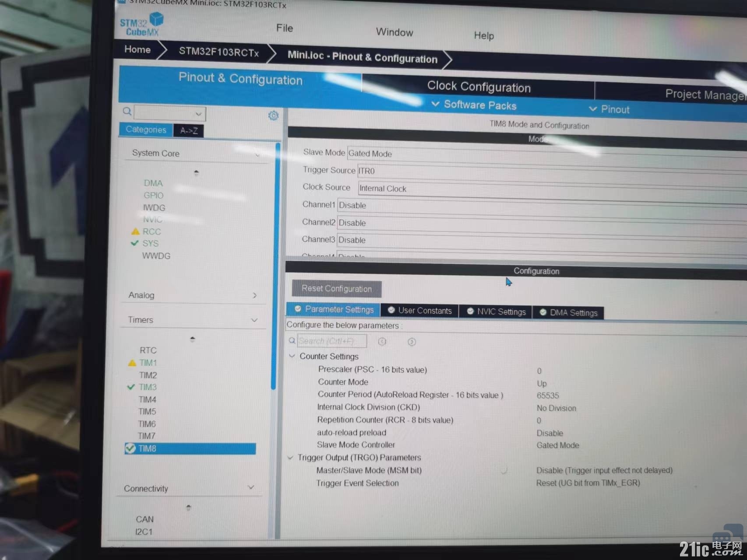Go to Home breadcrumb
747x560 pixels.
click(x=137, y=49)
